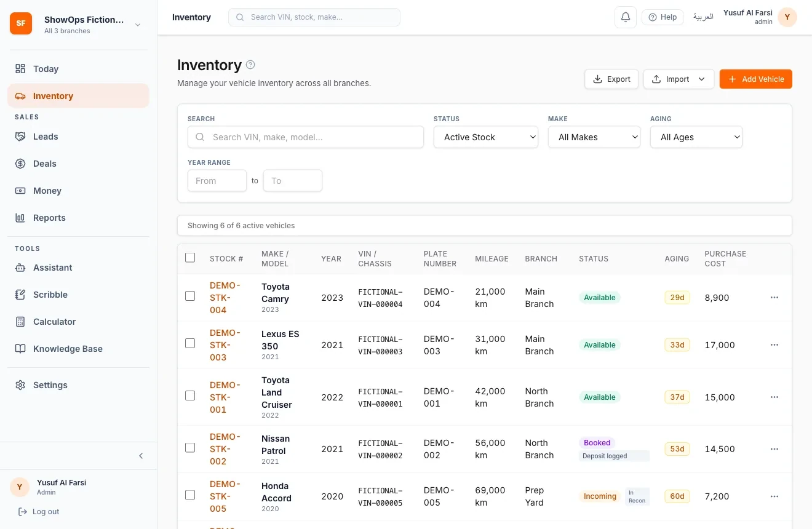Open the All Ages aging dropdown
This screenshot has width=812, height=529.
pyautogui.click(x=696, y=137)
